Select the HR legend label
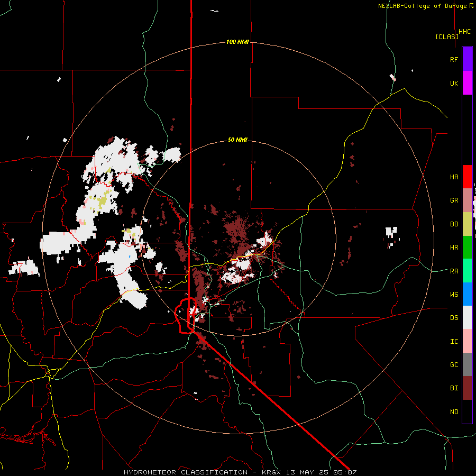The image size is (476, 476). pos(454,248)
